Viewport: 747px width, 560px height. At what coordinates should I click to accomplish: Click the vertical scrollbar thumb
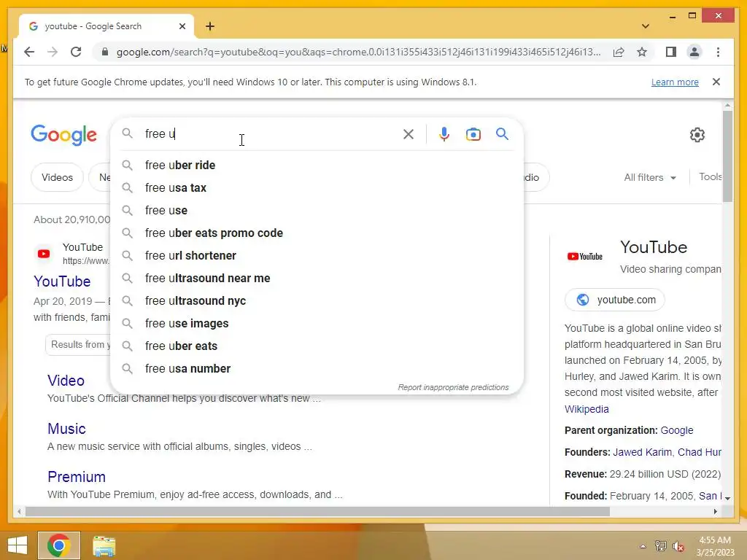click(727, 156)
